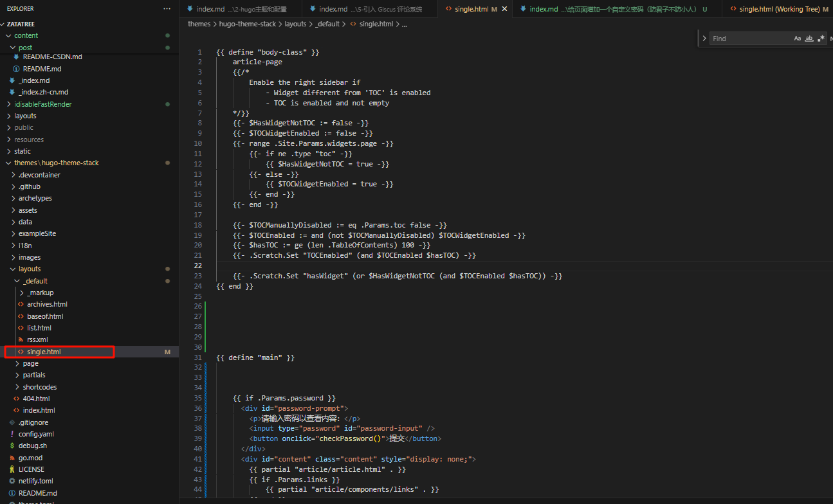Toggle Match Whole Word in the Find box
Viewport: 833px width, 504px height.
point(809,39)
